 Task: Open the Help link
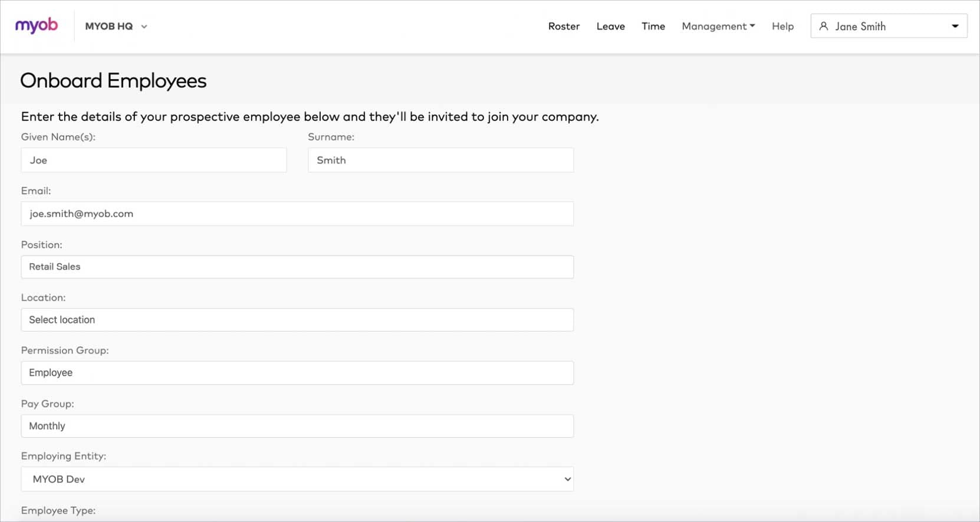(782, 27)
